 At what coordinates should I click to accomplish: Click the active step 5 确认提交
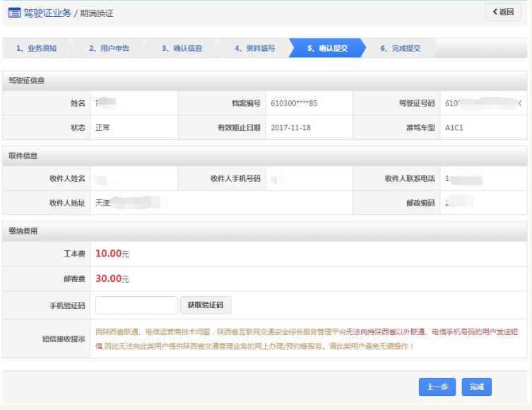[327, 48]
